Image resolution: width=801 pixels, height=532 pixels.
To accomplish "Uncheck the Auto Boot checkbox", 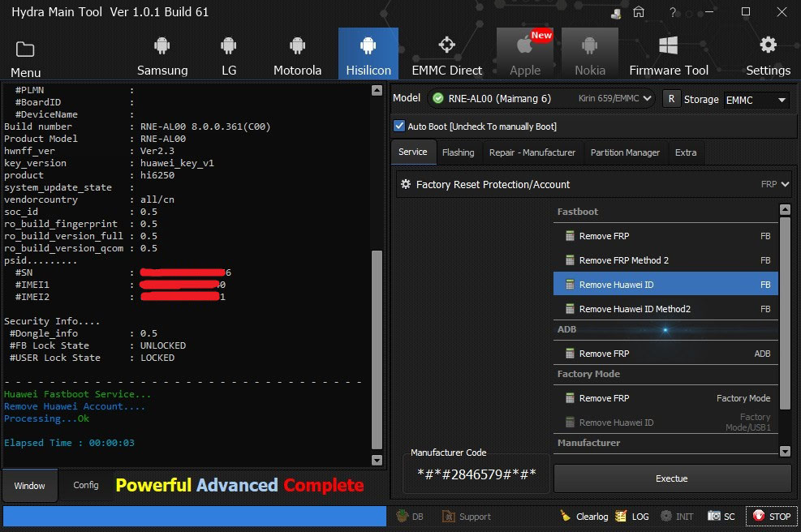I will tap(399, 127).
